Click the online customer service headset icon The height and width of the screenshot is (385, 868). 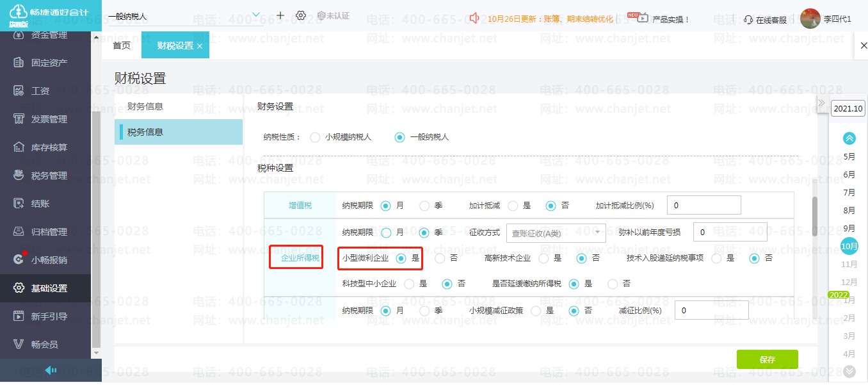click(x=748, y=20)
